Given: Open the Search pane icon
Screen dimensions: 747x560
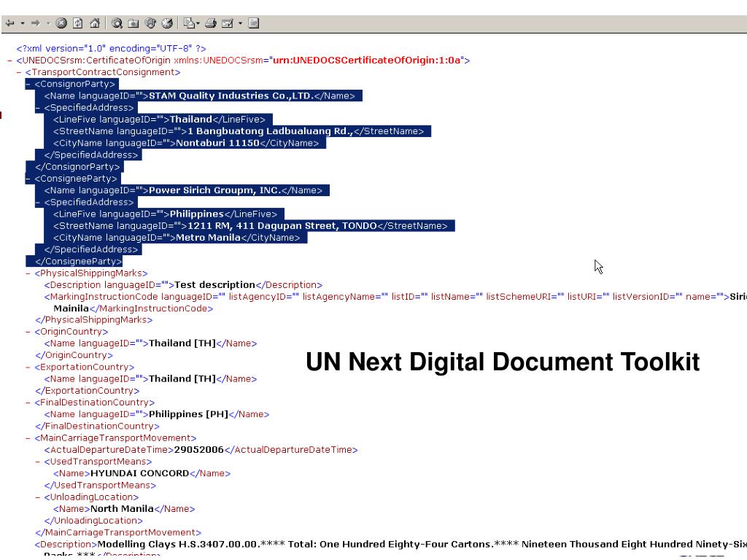Looking at the screenshot, I should pyautogui.click(x=117, y=23).
